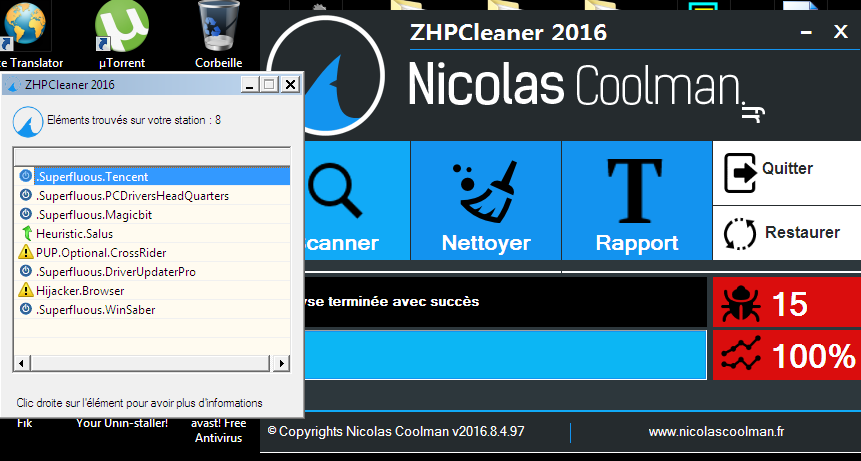Screen dimensions: 861x461
Task: Select .Superfluous.Tencent list entry
Action: 92,177
